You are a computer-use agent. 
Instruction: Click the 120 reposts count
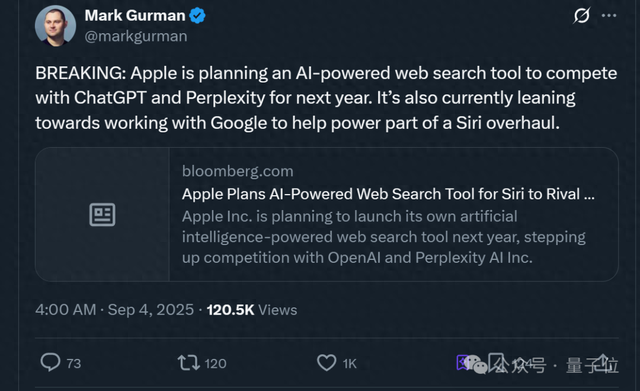point(216,363)
